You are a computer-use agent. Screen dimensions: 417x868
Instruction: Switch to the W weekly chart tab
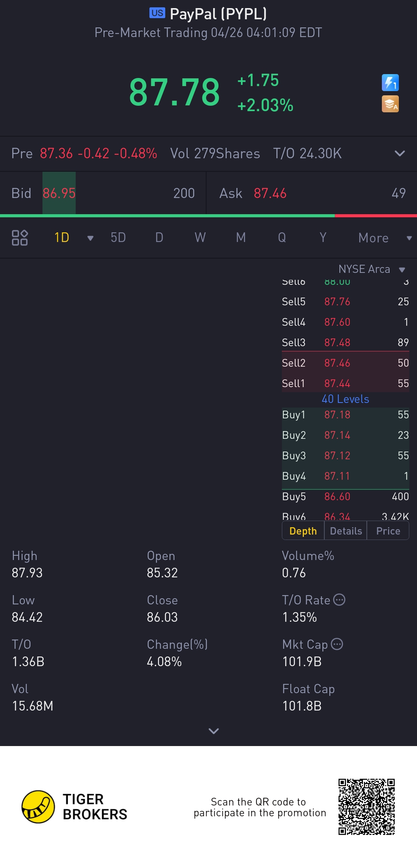tap(200, 238)
